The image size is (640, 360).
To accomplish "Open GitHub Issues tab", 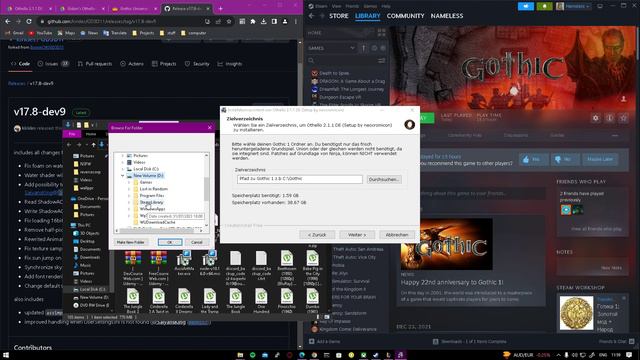I will click(x=53, y=64).
